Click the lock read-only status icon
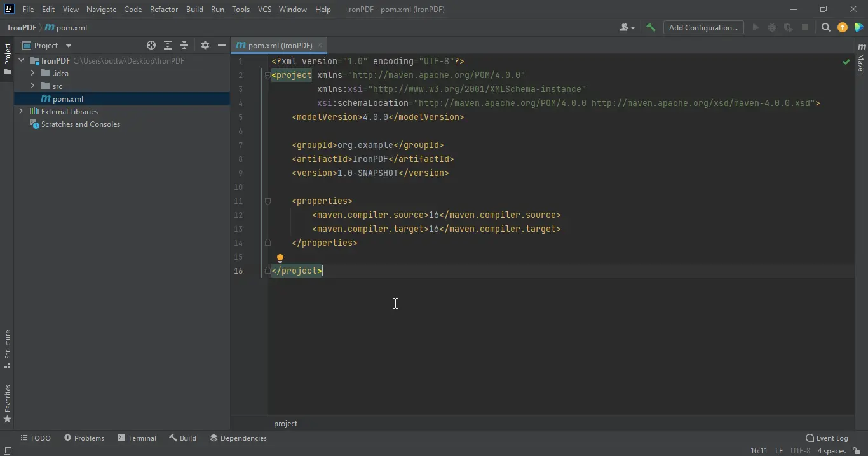The height and width of the screenshot is (456, 868). (857, 451)
